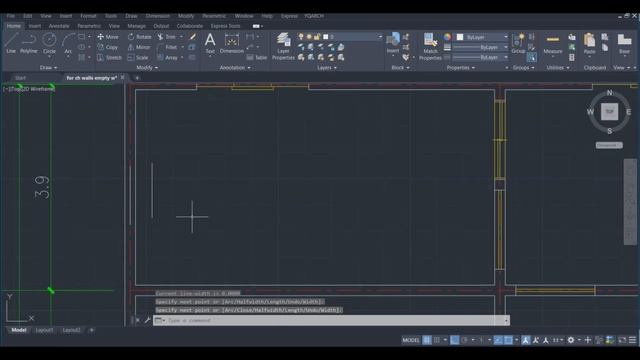The image size is (640, 360).
Task: Switch to the Layout2 tab
Action: point(71,330)
